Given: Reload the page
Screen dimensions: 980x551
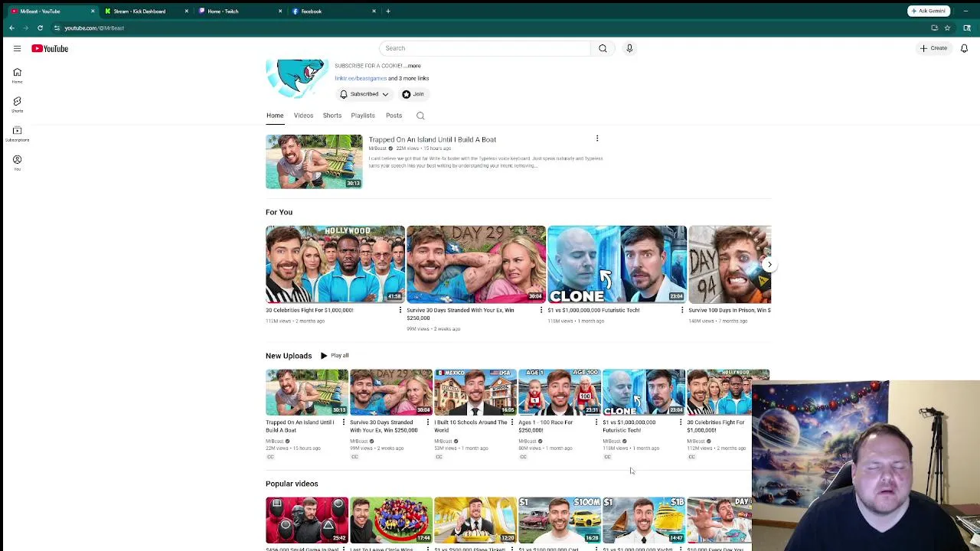Looking at the screenshot, I should click(x=40, y=28).
